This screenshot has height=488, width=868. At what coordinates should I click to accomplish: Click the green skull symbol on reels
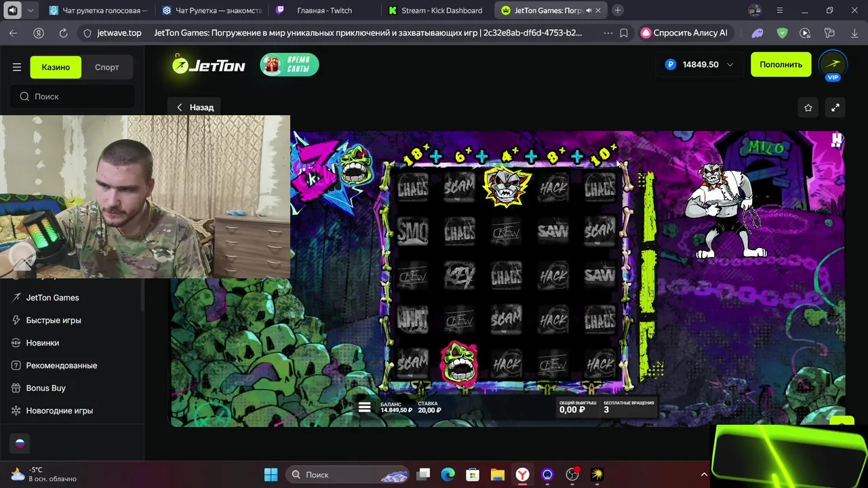click(460, 364)
